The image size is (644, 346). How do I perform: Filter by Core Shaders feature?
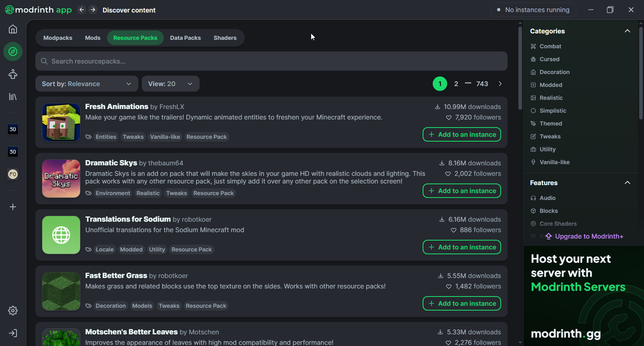pos(553,224)
